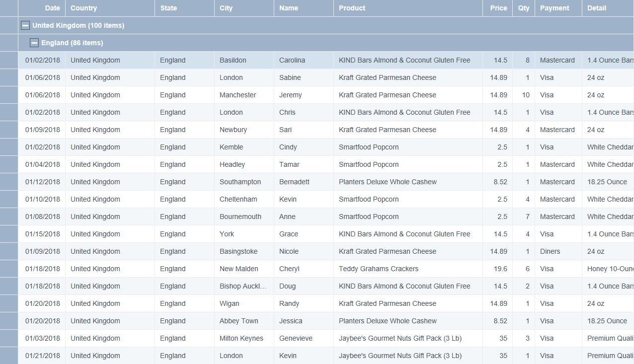
Task: Click the 01/08/2018 date cell
Action: [x=42, y=217]
